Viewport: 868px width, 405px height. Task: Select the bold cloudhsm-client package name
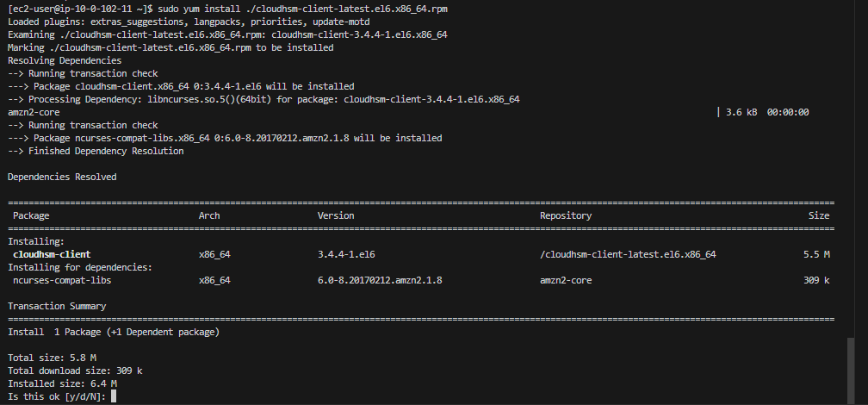(x=52, y=255)
